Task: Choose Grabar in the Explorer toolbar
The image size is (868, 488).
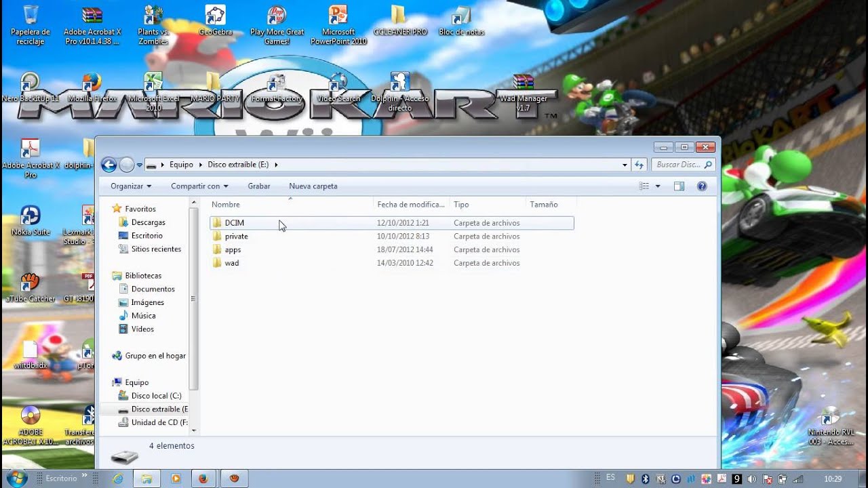Action: click(x=259, y=186)
